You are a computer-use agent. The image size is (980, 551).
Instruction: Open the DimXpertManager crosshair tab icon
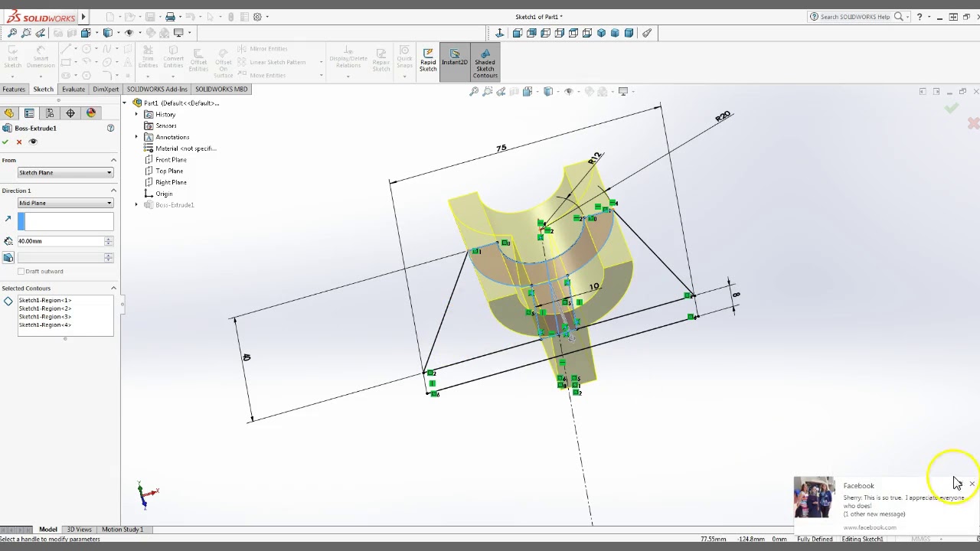tap(70, 113)
